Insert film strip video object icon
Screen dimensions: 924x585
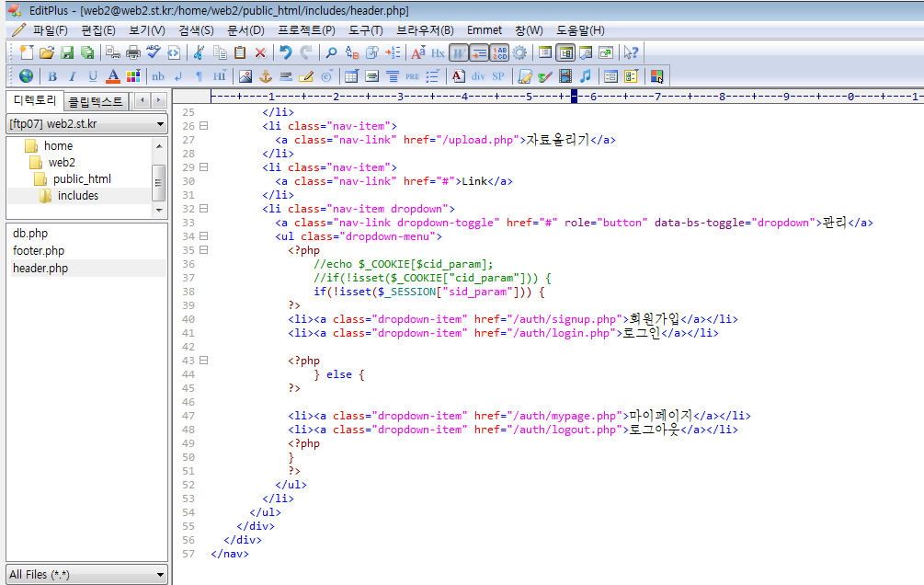coord(565,76)
